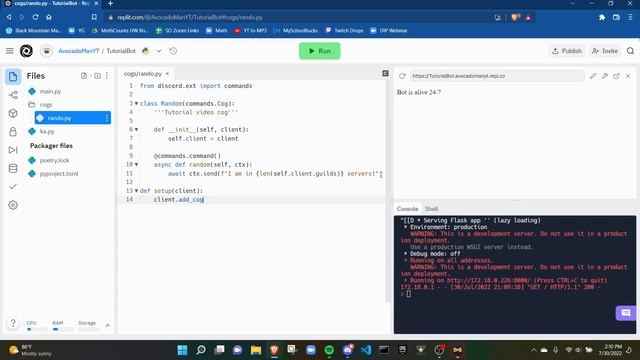Open the Secrets lock sidebar icon
Image resolution: width=640 pixels, height=360 pixels.
click(x=13, y=131)
